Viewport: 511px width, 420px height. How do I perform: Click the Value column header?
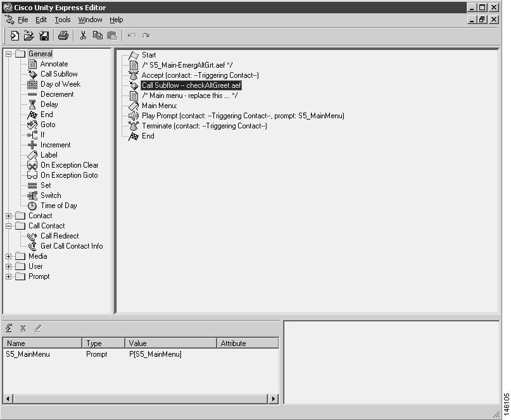tap(171, 343)
